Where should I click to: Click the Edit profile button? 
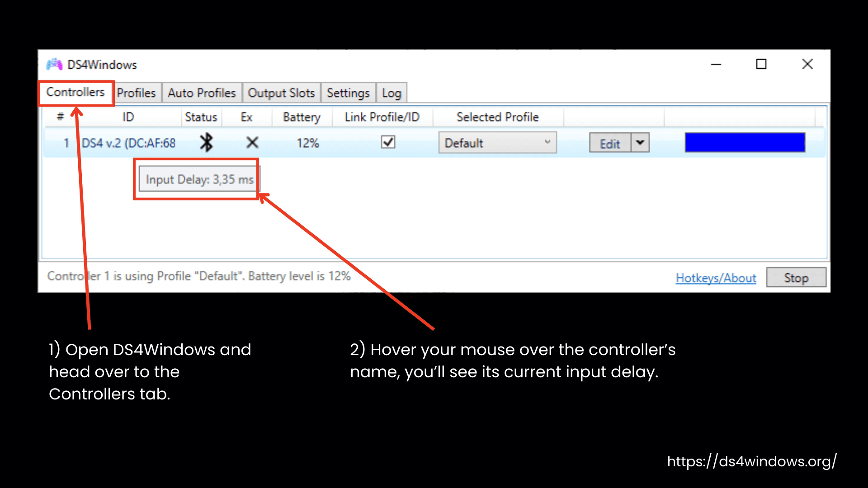(610, 143)
